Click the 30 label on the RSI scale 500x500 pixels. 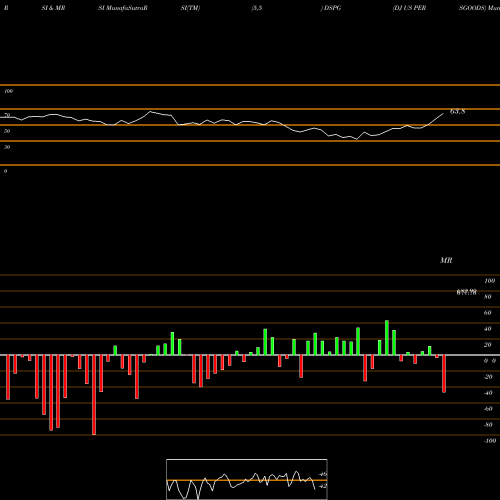(7, 147)
